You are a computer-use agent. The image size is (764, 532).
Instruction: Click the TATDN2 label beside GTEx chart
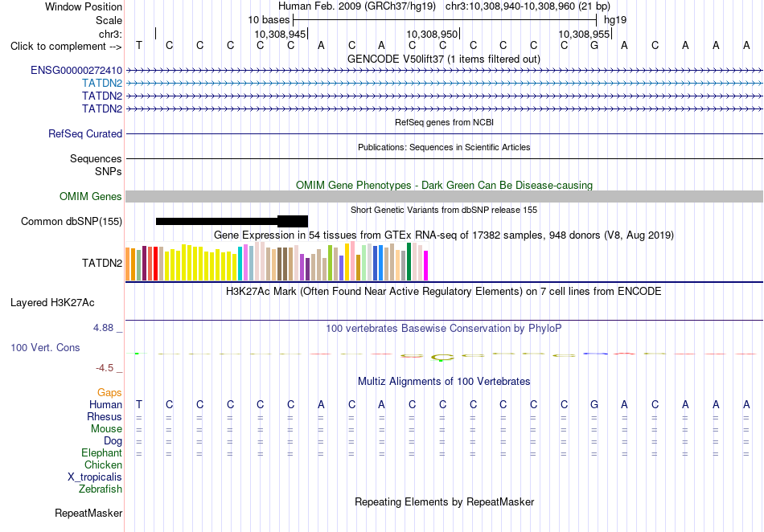point(102,264)
